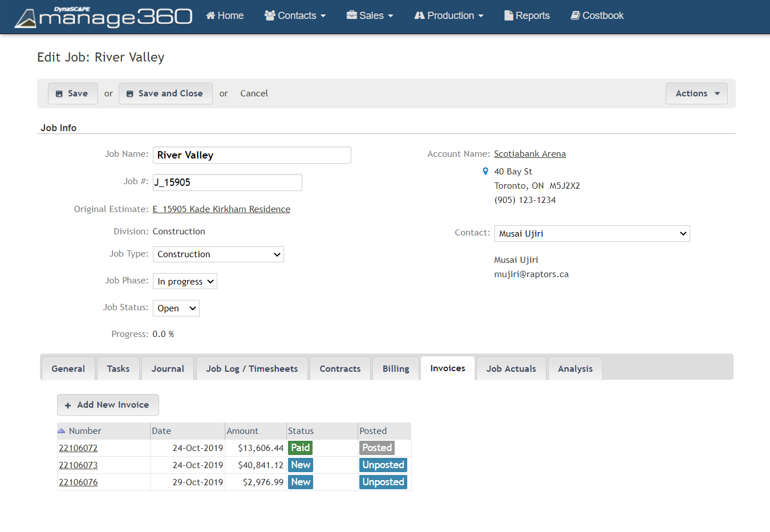
Task: Click the manage360 logo
Action: [103, 17]
